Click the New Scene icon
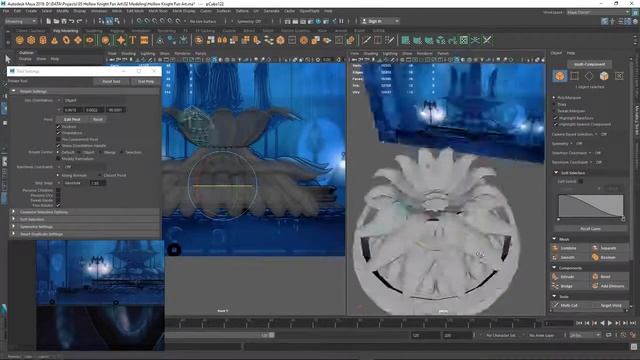The image size is (640, 360). click(x=49, y=21)
